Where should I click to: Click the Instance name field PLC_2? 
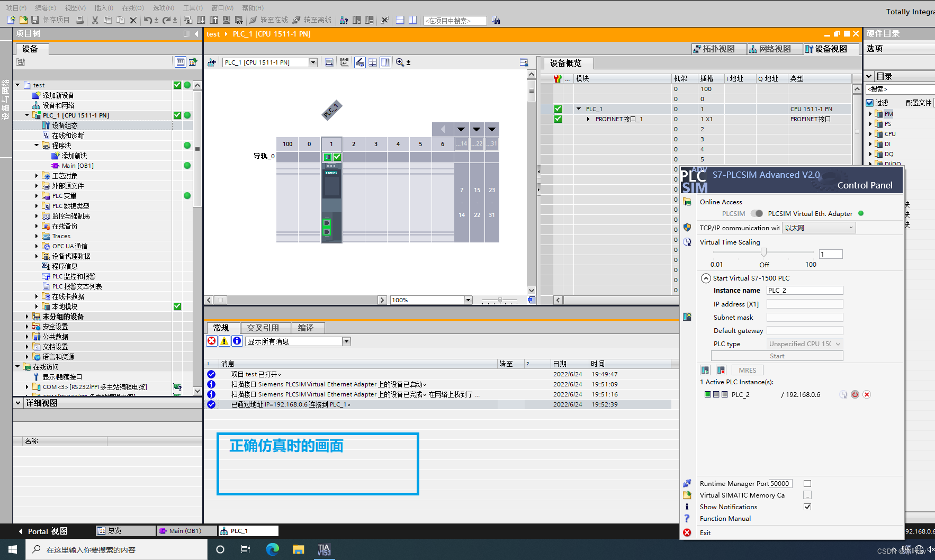click(x=805, y=291)
